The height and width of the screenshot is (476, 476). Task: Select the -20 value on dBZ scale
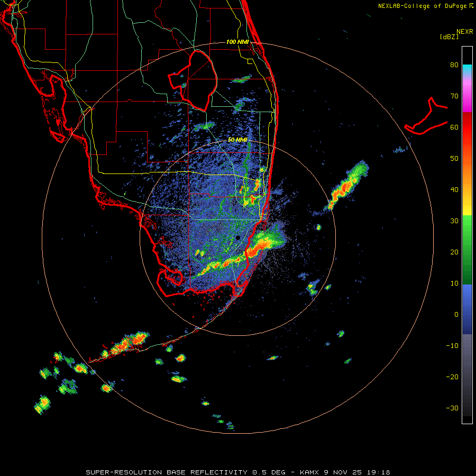click(x=452, y=377)
